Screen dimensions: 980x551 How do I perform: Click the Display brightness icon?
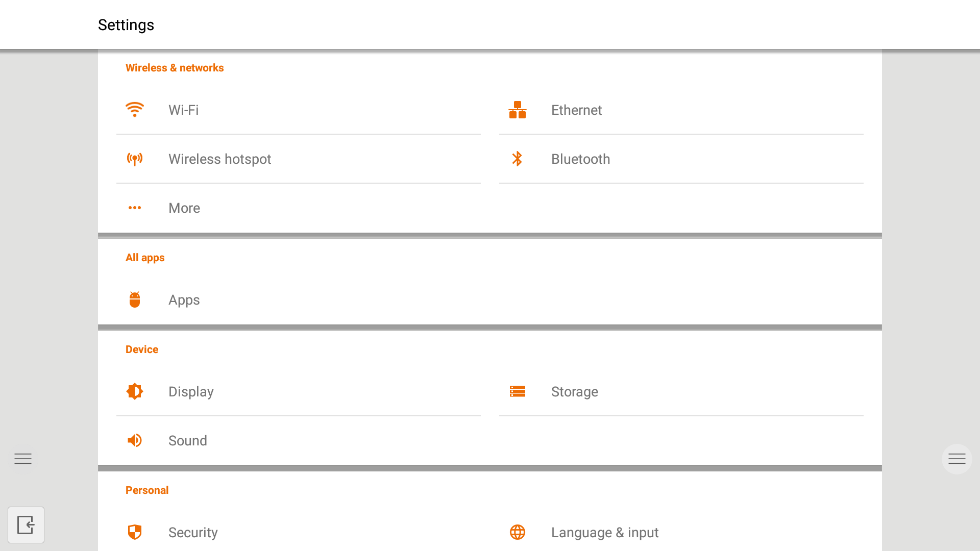pyautogui.click(x=135, y=391)
